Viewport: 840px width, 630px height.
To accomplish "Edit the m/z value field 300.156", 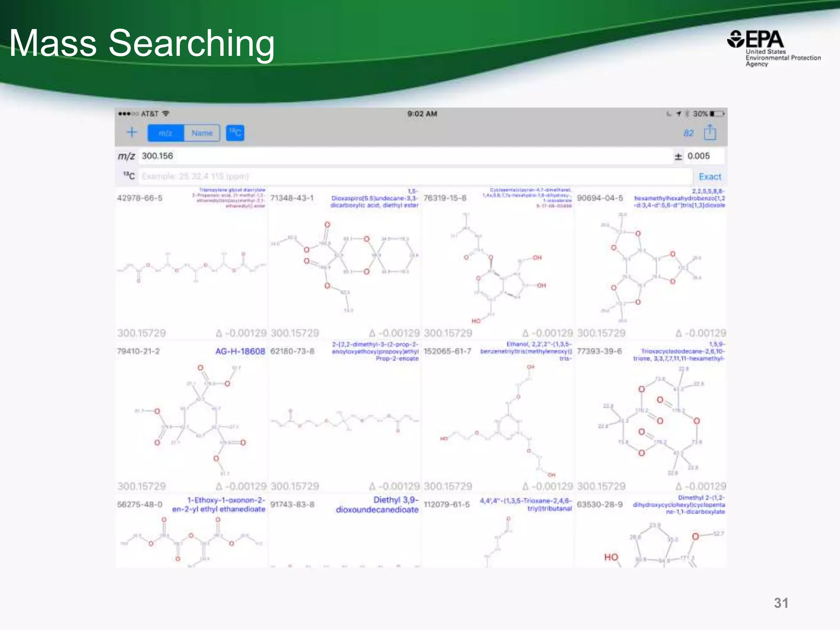I will click(405, 156).
